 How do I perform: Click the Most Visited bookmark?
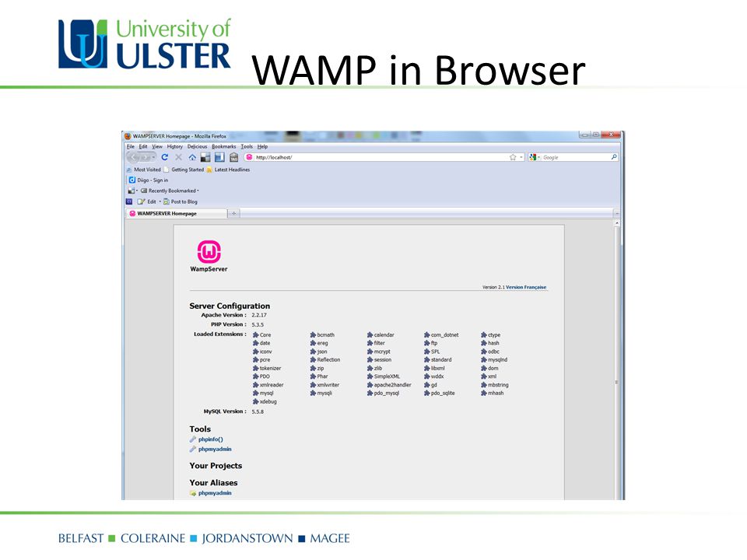click(x=143, y=170)
